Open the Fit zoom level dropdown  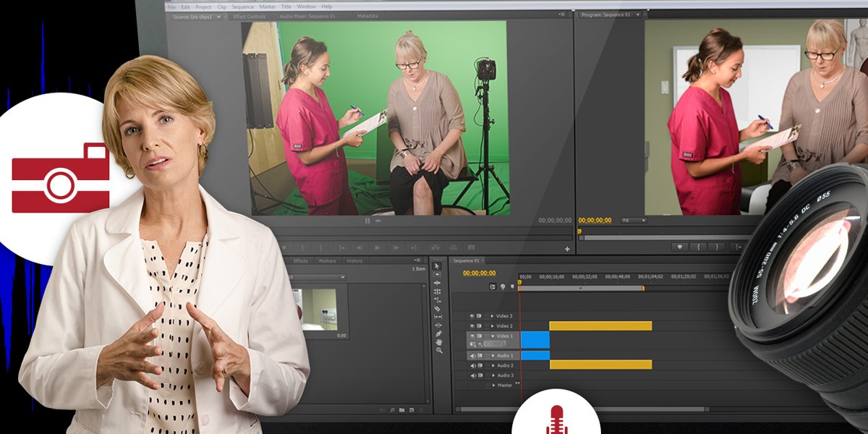point(633,221)
